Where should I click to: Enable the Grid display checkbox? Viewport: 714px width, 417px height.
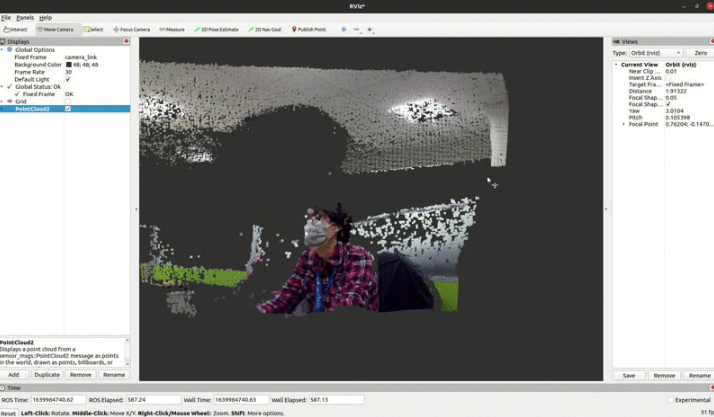[68, 102]
